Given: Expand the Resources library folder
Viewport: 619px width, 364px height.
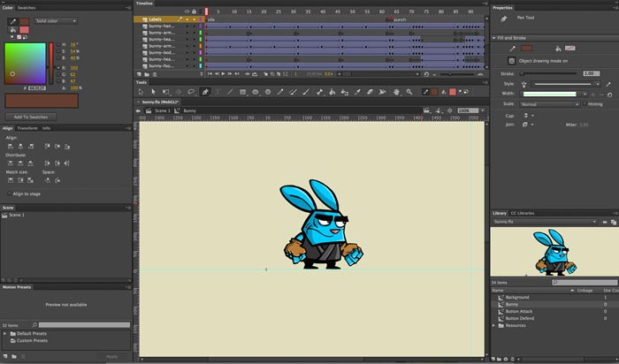Looking at the screenshot, I should tap(493, 326).
